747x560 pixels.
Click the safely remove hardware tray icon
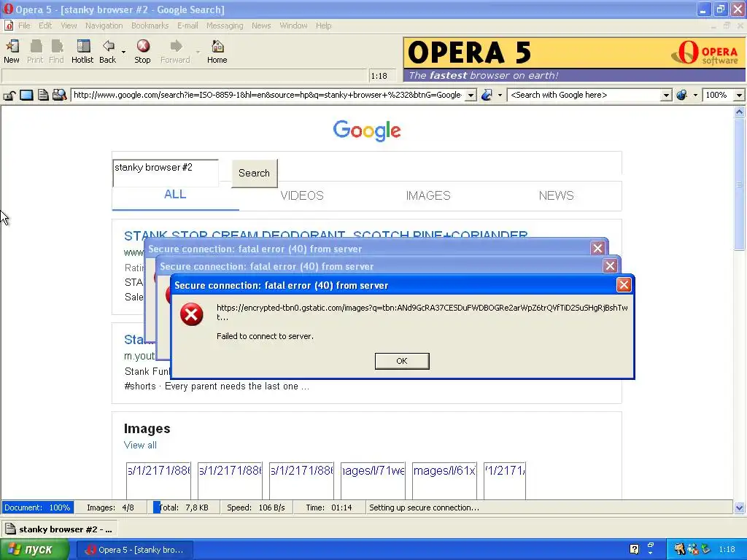click(x=706, y=549)
